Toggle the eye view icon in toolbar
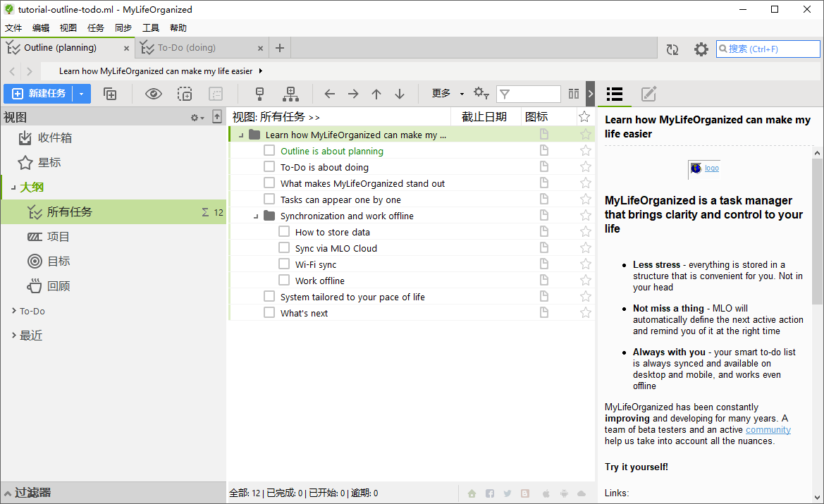 click(154, 94)
